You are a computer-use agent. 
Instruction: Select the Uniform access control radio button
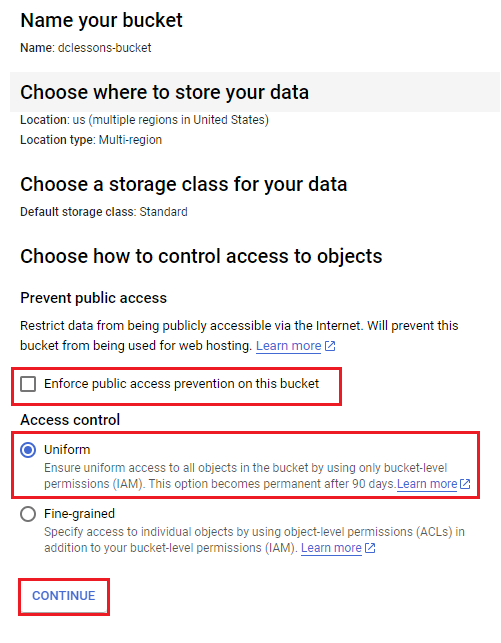click(28, 450)
